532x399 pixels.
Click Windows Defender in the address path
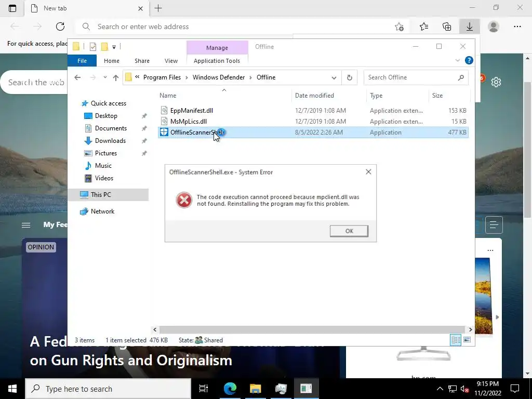click(219, 77)
